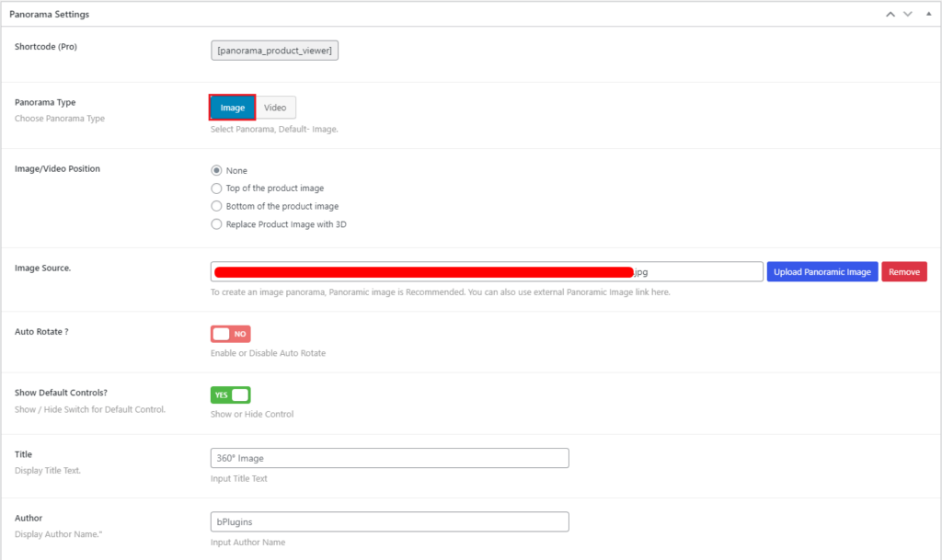Enable Auto Rotate
Screen dimensions: 942x560
pyautogui.click(x=230, y=333)
